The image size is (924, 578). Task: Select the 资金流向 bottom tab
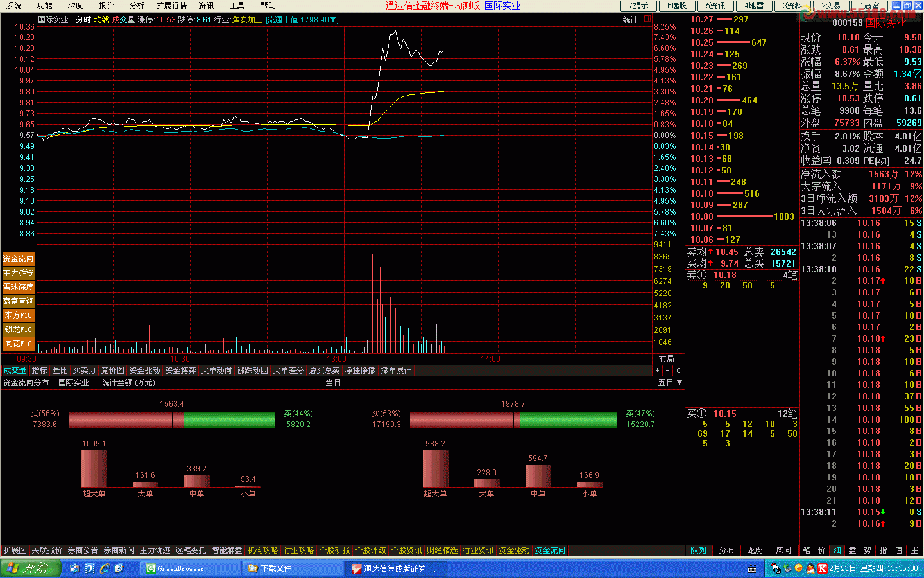click(550, 550)
